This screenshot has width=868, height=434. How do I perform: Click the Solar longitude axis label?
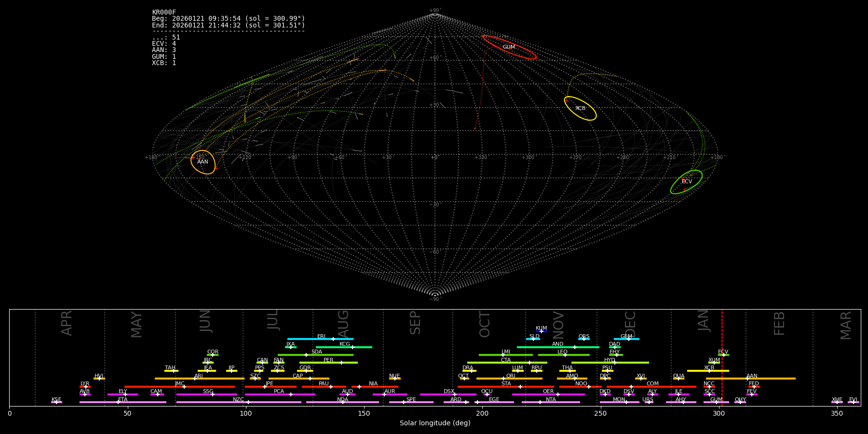click(435, 423)
